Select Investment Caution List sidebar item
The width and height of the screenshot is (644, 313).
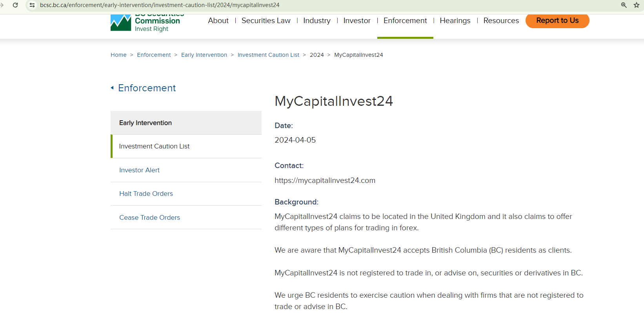[186, 147]
